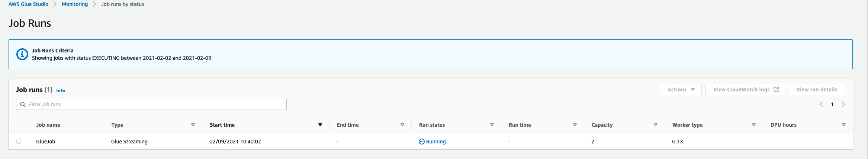Sort by DPU hours column arrow
The width and height of the screenshot is (868, 159).
tap(843, 125)
